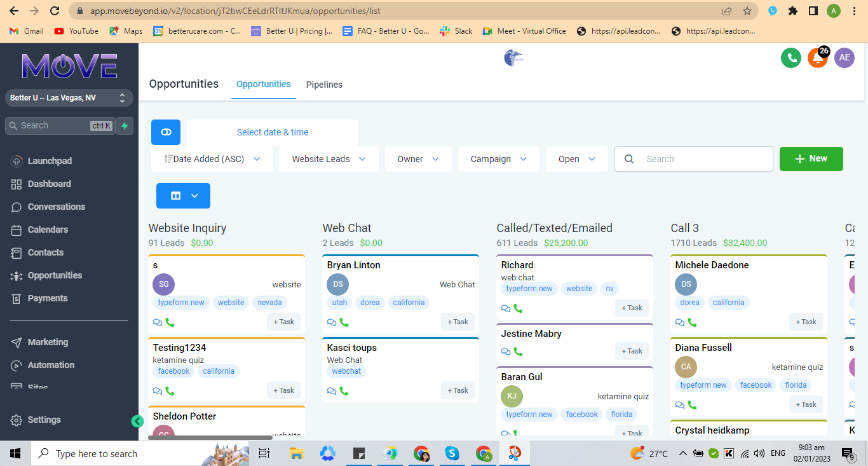The image size is (868, 466).
Task: Click Select date & time field
Action: point(273,132)
